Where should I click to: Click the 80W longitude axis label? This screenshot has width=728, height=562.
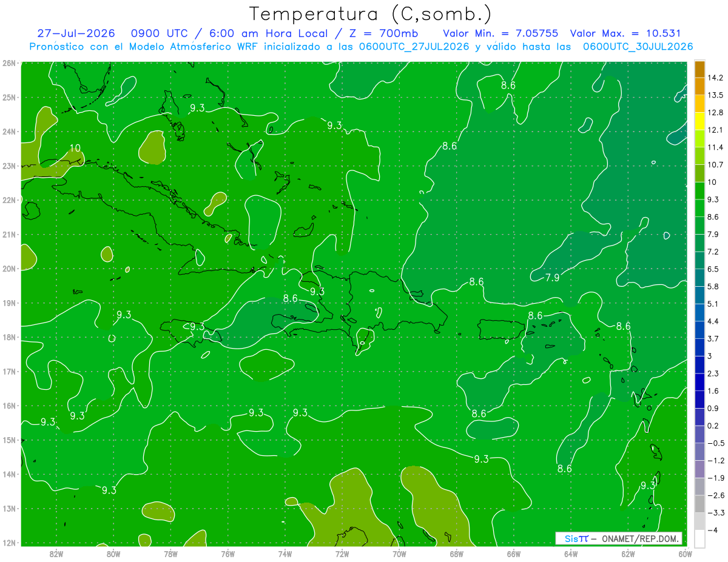[113, 554]
